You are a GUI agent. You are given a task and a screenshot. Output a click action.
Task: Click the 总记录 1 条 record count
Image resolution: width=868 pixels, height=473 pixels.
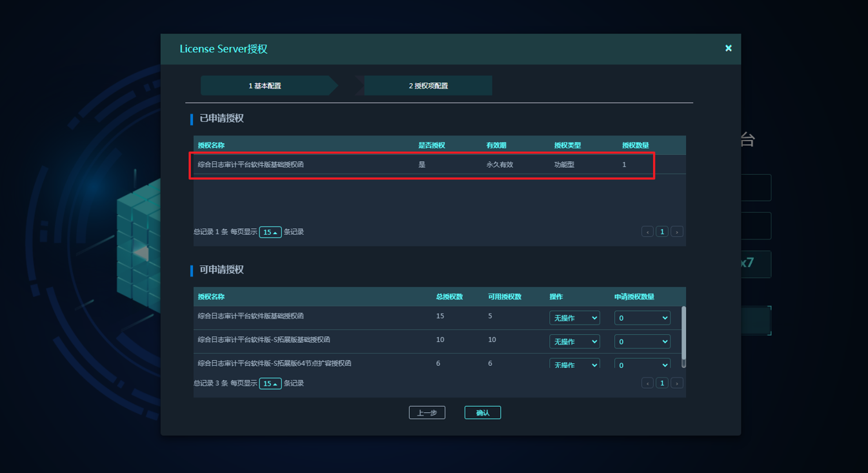coord(211,232)
